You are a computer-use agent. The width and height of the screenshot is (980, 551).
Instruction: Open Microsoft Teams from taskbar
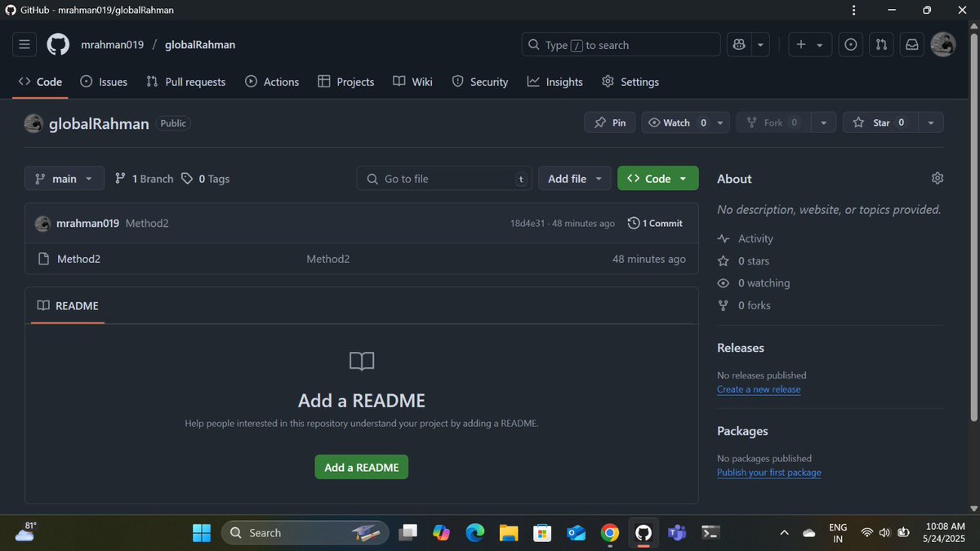tap(677, 533)
